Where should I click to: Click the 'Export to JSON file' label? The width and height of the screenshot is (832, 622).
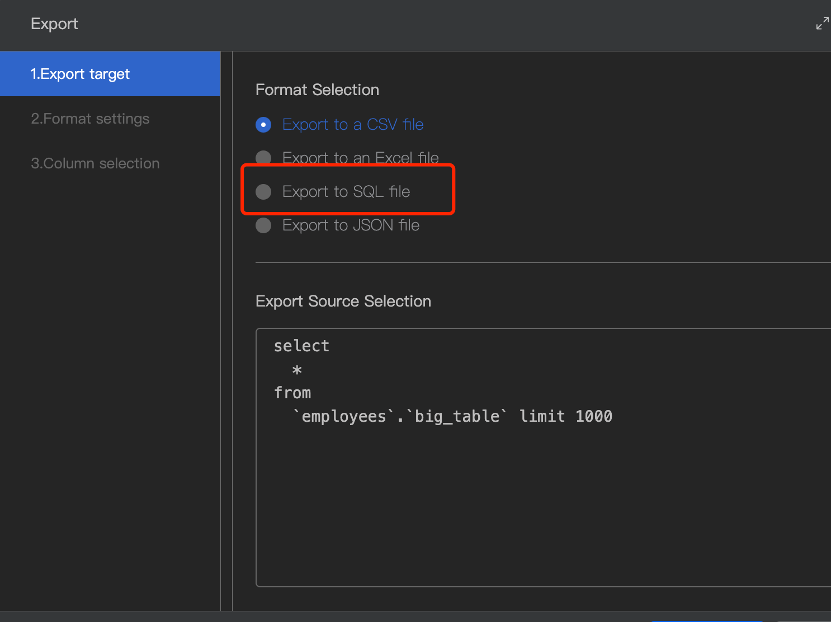coord(350,226)
